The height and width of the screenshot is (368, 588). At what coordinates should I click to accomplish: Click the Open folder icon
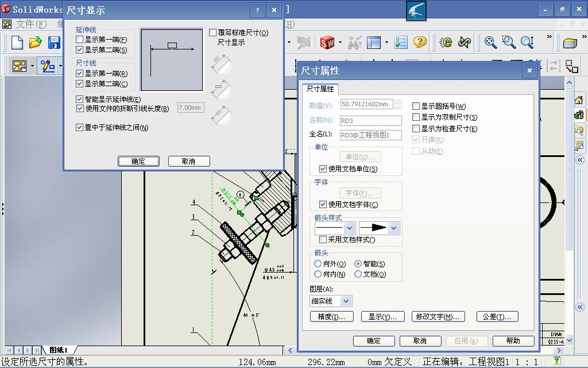click(x=35, y=43)
